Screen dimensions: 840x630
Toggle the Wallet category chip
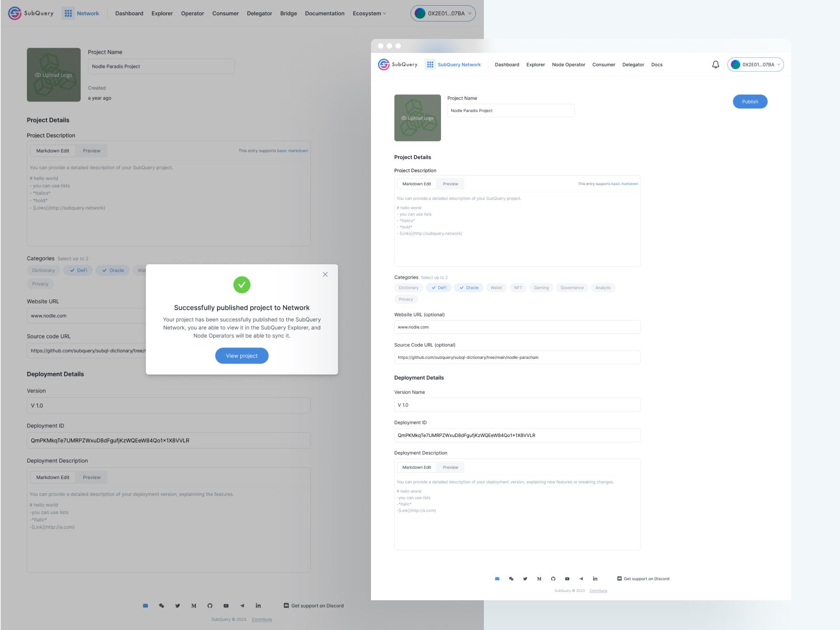coord(496,288)
